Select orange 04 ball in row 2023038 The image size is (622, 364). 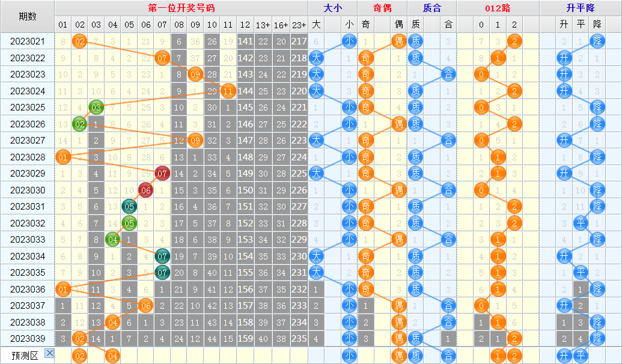click(x=112, y=323)
